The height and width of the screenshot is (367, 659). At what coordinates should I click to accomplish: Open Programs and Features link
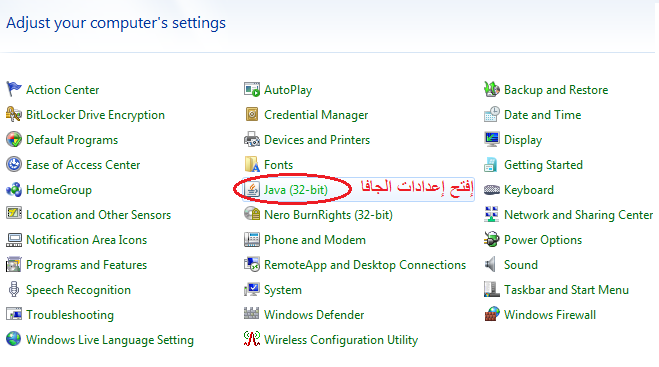tap(87, 265)
